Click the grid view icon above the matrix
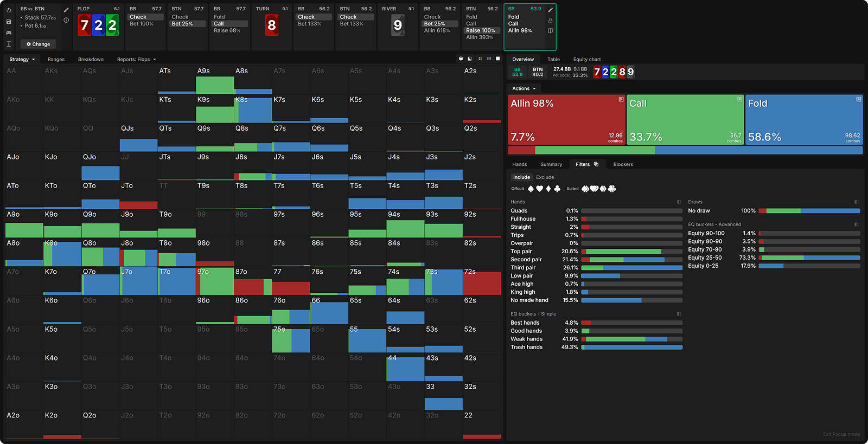 pos(489,59)
